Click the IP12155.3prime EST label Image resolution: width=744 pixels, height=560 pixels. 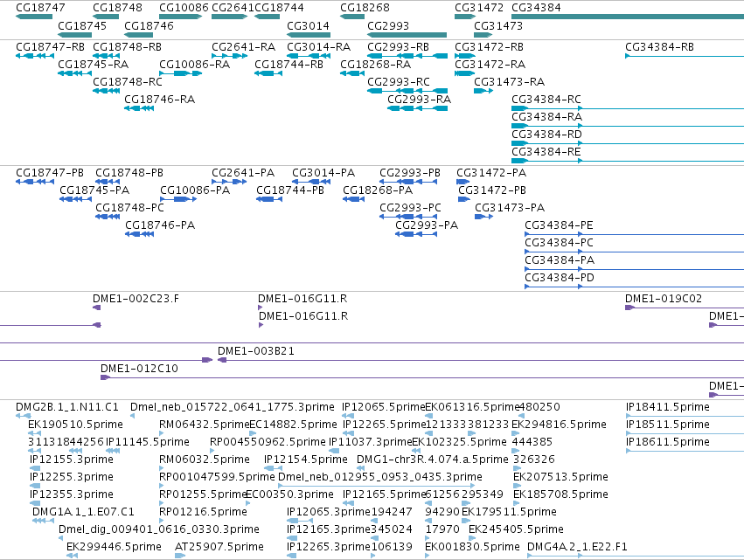[72, 460]
